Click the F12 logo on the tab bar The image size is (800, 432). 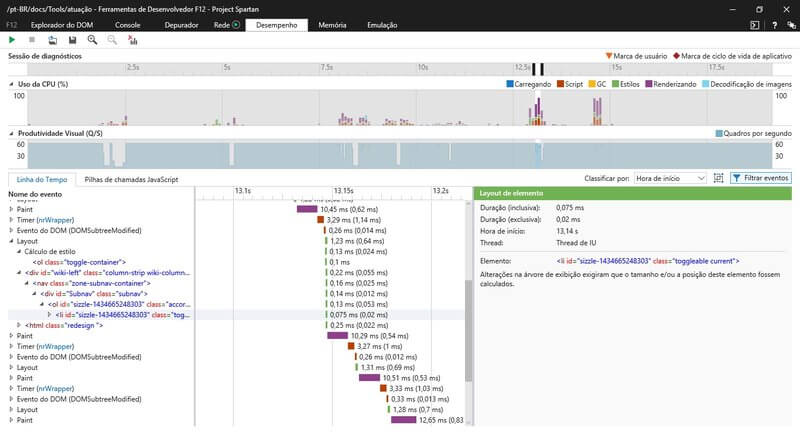(11, 25)
